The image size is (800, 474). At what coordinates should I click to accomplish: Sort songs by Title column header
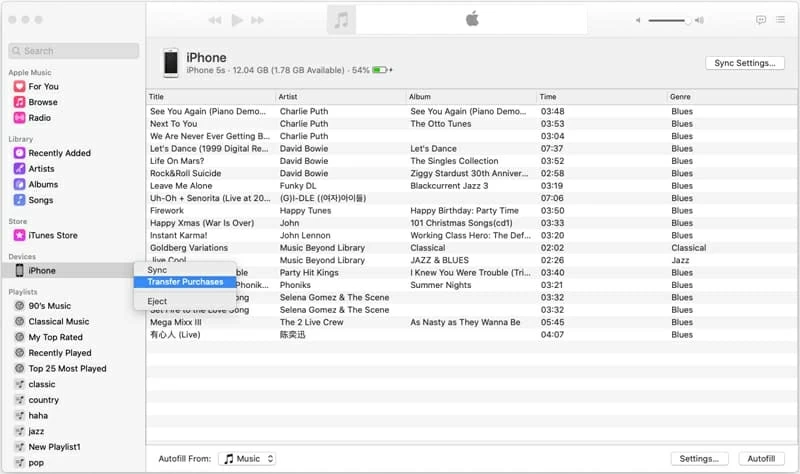click(x=210, y=96)
